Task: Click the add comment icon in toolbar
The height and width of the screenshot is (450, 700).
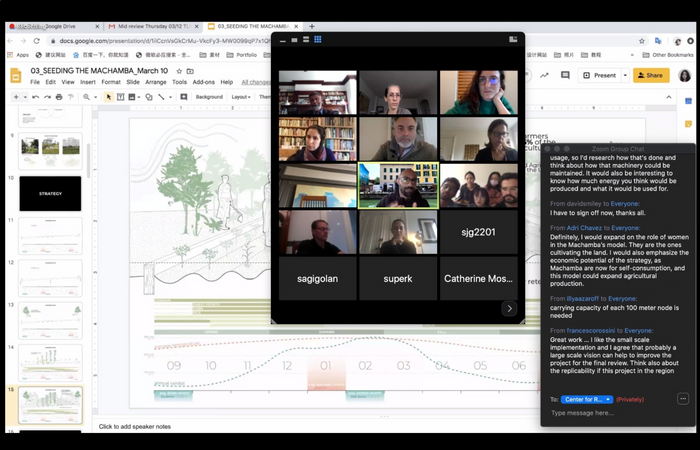Action: tap(183, 97)
